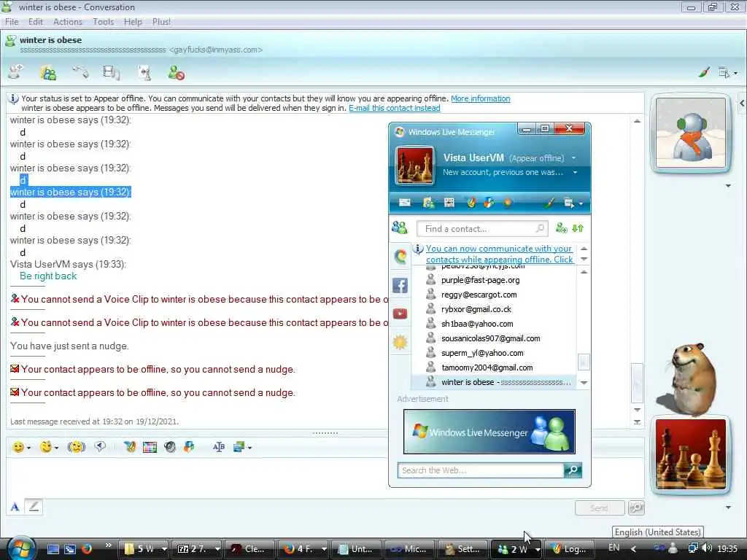The image size is (747, 560).
Task: Open the Tools menu
Action: tap(103, 22)
